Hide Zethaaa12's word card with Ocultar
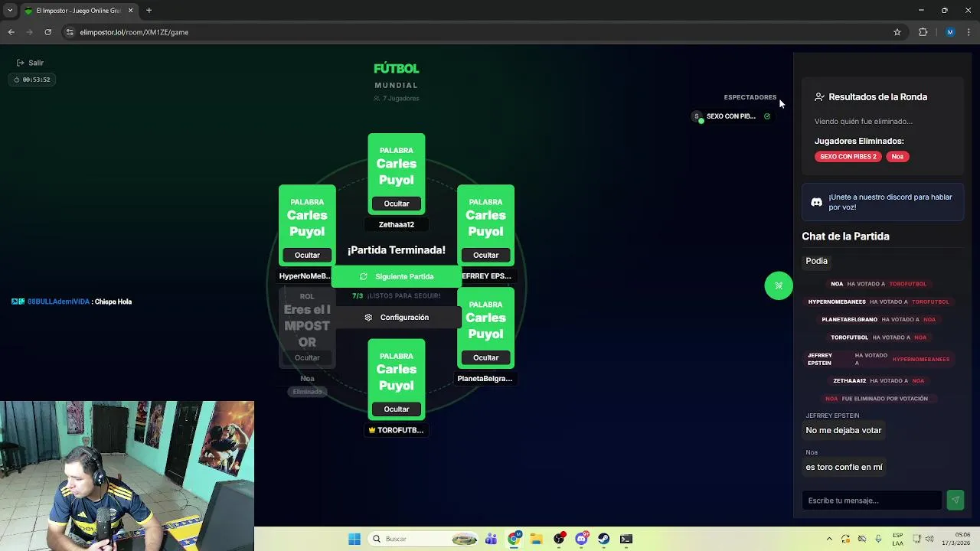This screenshot has width=980, height=551. tap(397, 204)
